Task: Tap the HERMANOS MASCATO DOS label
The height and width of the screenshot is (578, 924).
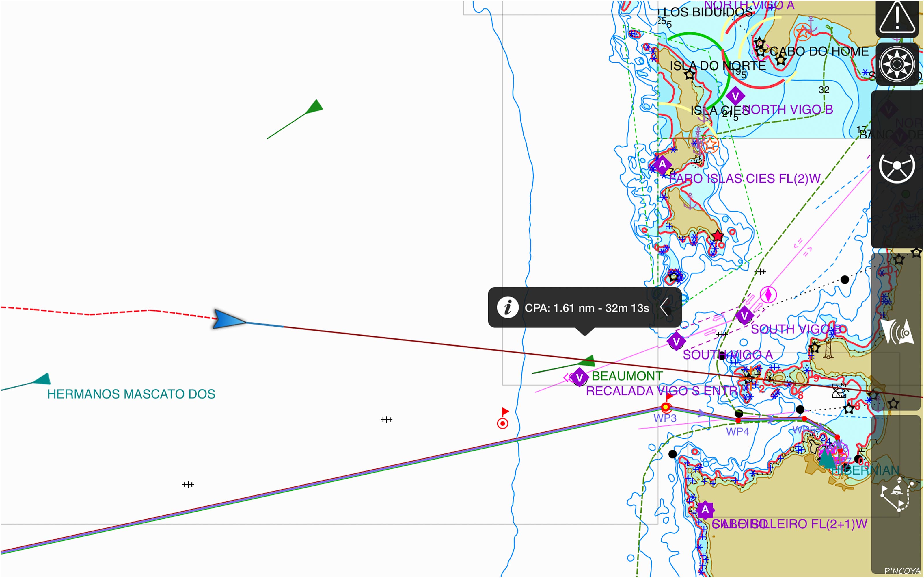Action: click(131, 394)
